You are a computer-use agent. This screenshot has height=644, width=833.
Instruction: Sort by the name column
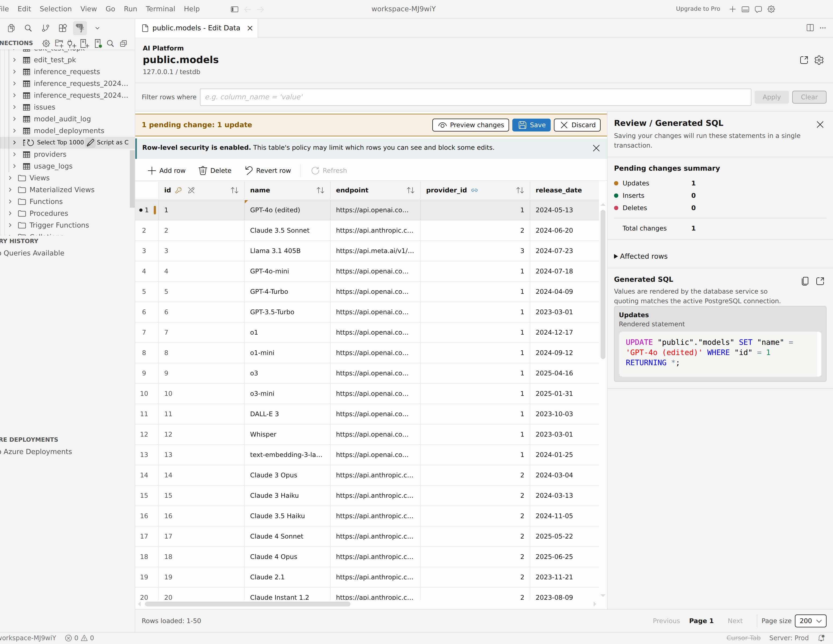320,190
